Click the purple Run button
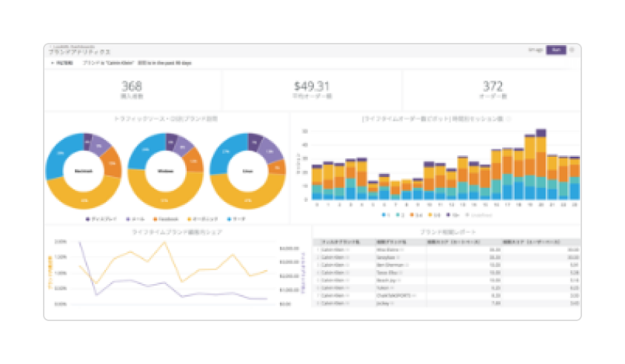This screenshot has width=625, height=364. point(556,50)
